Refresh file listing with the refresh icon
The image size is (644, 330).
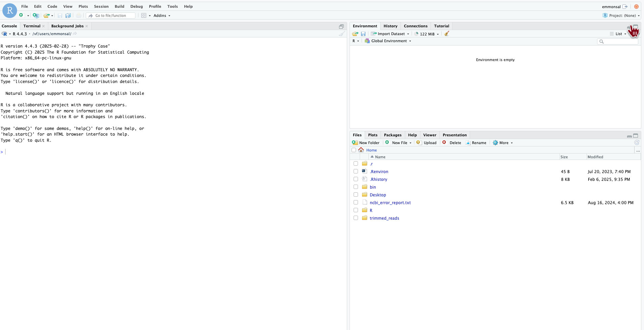pyautogui.click(x=636, y=142)
